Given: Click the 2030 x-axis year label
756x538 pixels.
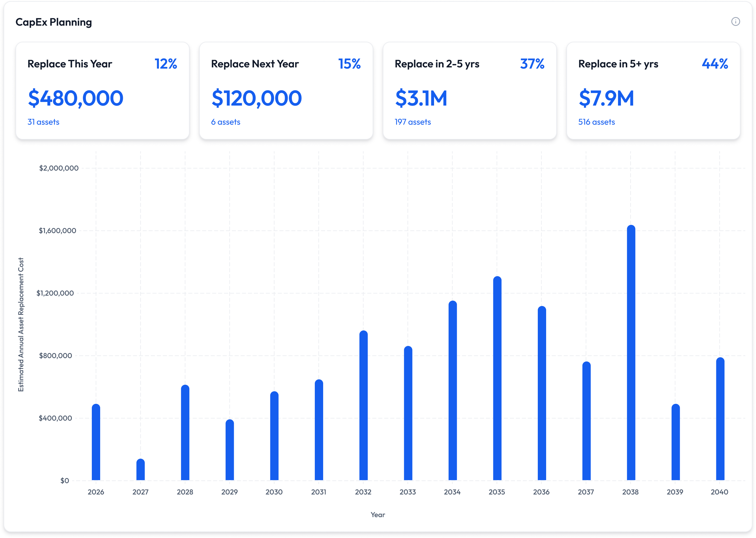Looking at the screenshot, I should click(274, 492).
